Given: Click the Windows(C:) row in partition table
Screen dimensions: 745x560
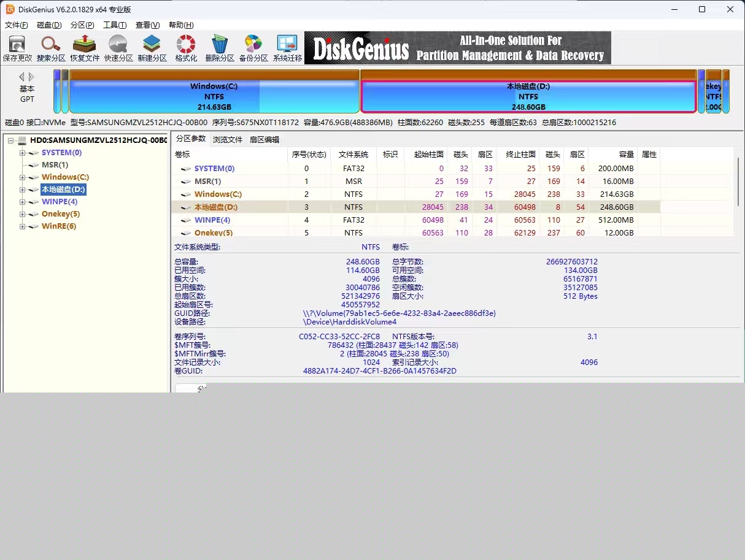Looking at the screenshot, I should click(x=416, y=194).
